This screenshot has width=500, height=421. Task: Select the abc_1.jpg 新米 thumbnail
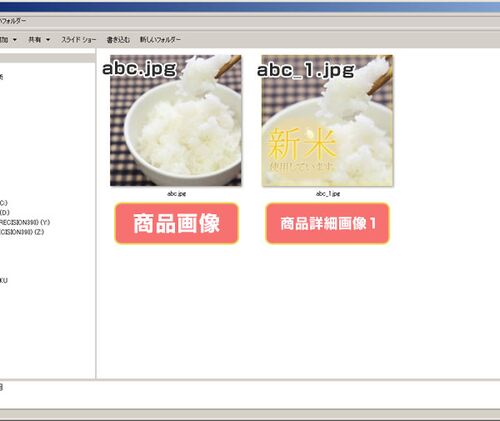coord(327,121)
